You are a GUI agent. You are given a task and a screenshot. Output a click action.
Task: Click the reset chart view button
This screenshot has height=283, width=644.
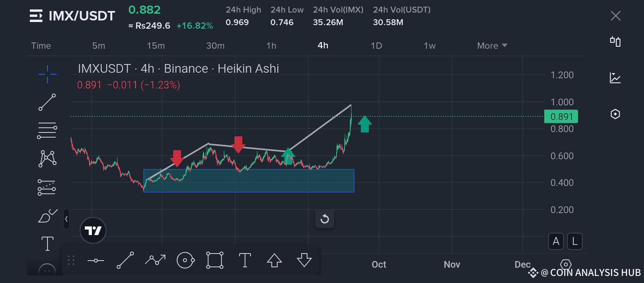coord(325,219)
